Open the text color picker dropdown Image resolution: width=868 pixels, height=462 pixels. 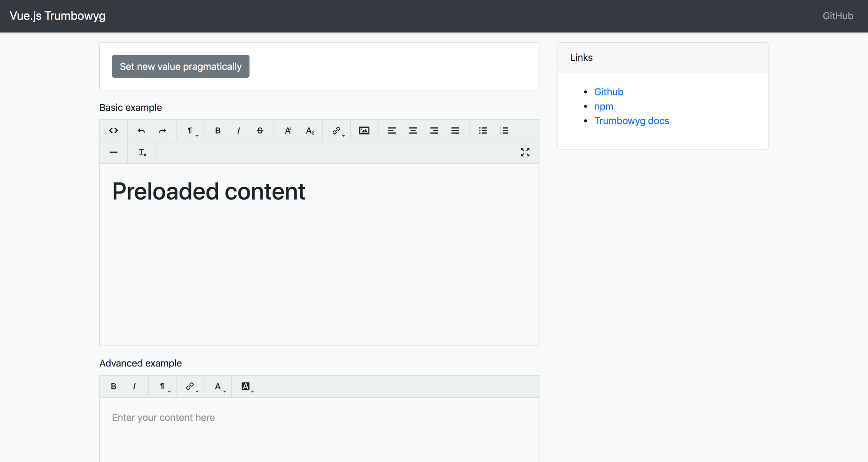point(218,386)
